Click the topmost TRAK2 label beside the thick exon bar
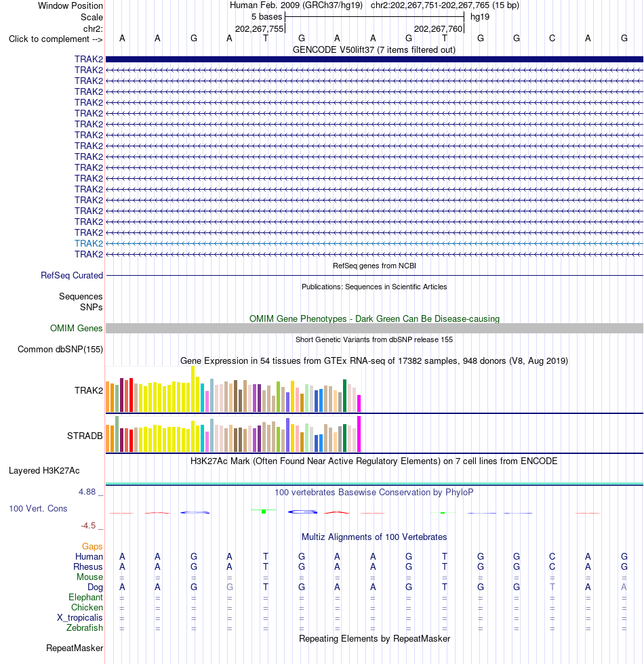 point(89,60)
